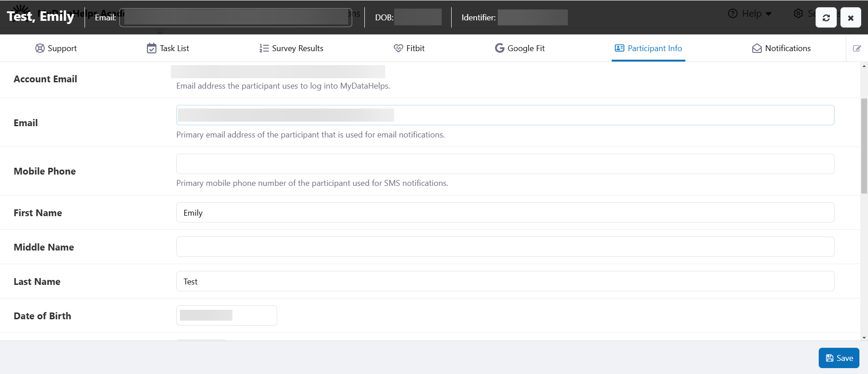This screenshot has width=868, height=374.
Task: Click the SMS notifications helper text
Action: pyautogui.click(x=312, y=183)
